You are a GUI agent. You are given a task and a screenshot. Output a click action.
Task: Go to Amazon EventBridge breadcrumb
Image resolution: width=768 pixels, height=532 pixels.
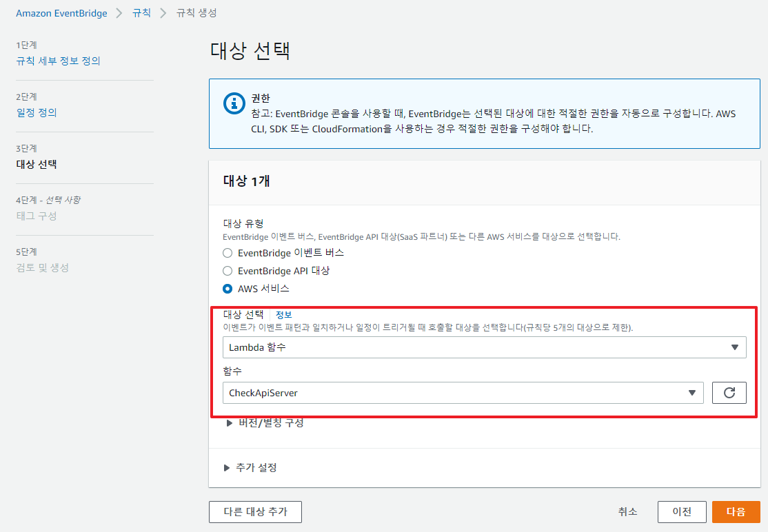point(62,13)
